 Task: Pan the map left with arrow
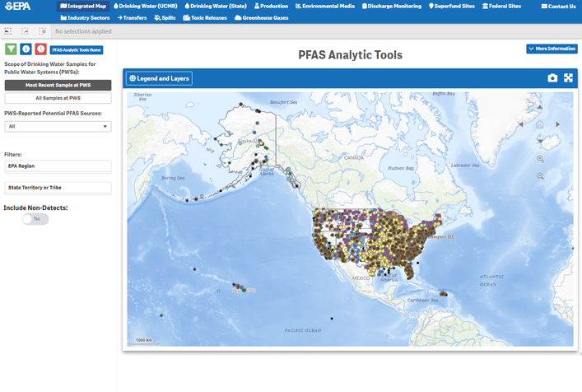[x=521, y=124]
